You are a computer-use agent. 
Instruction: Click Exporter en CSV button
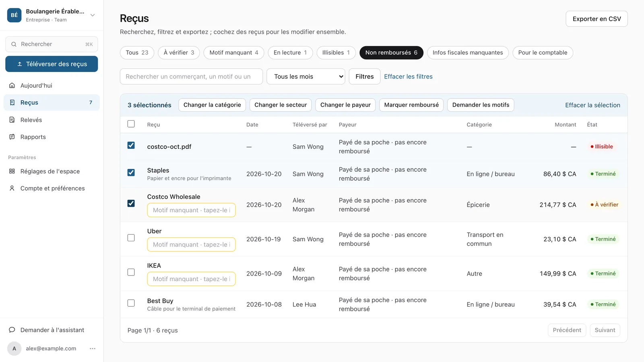pos(597,19)
